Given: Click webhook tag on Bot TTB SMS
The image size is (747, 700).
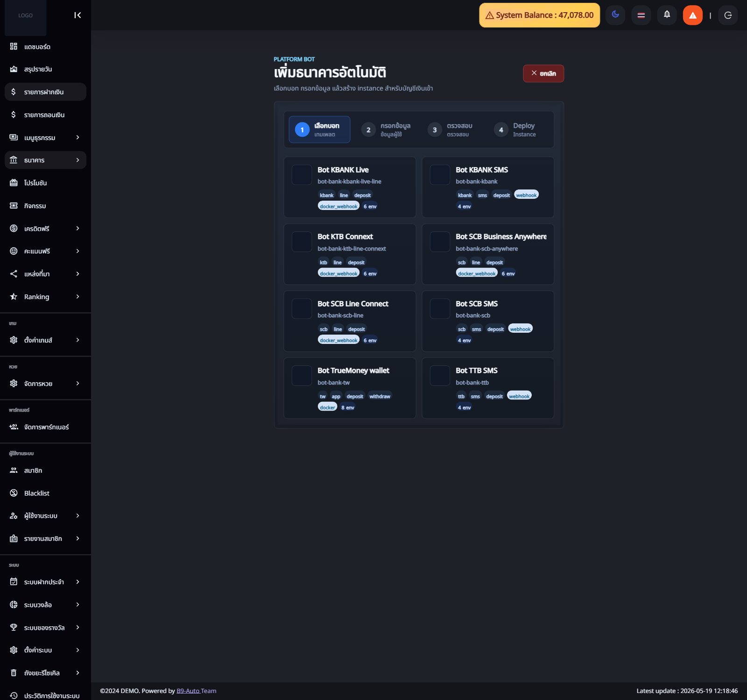Looking at the screenshot, I should click(519, 396).
